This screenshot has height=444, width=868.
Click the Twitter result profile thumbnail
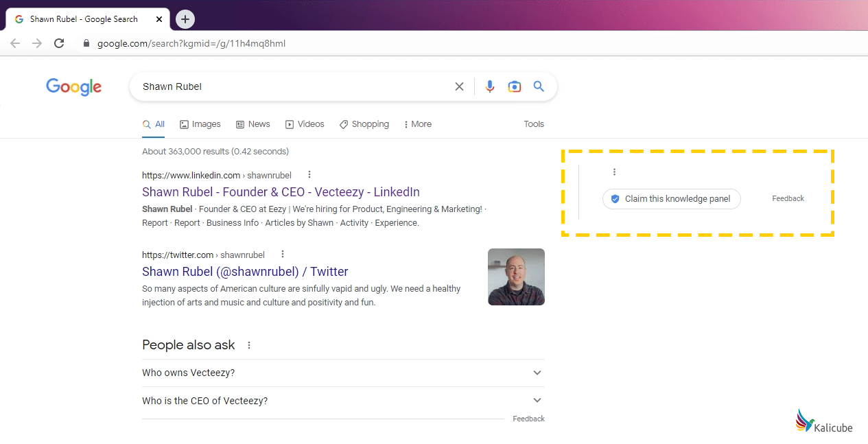point(516,277)
